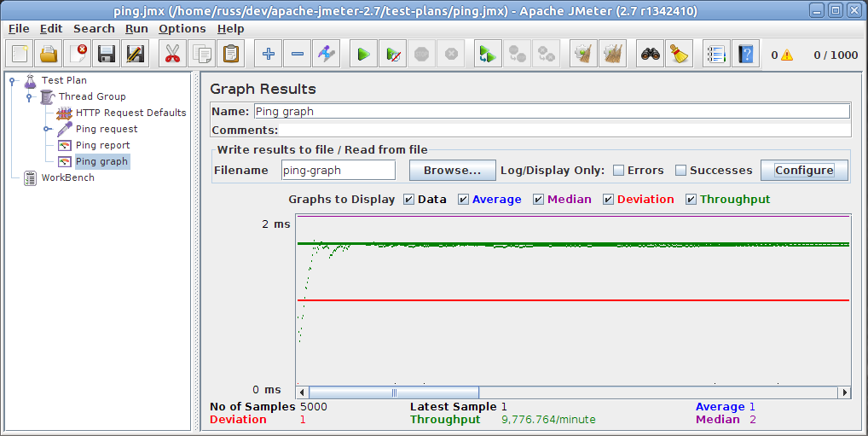The width and height of the screenshot is (868, 436).
Task: Click the graph scrollbar right arrow
Action: tap(844, 392)
